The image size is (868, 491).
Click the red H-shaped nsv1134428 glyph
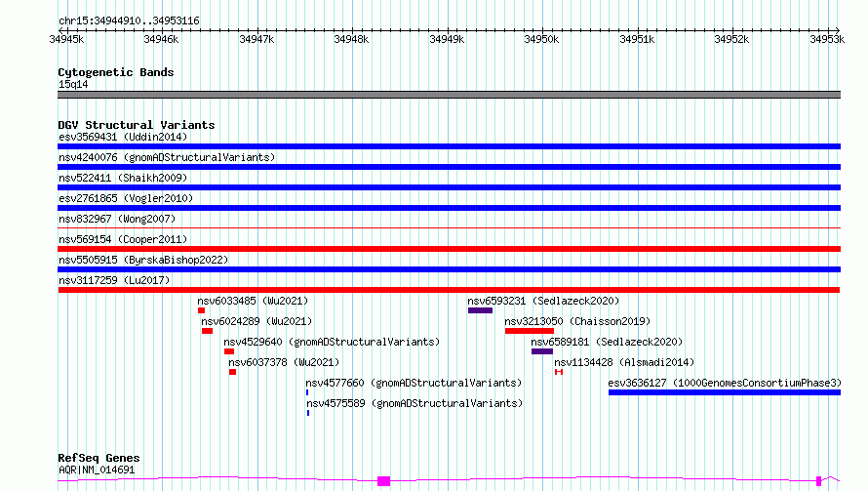coord(559,372)
